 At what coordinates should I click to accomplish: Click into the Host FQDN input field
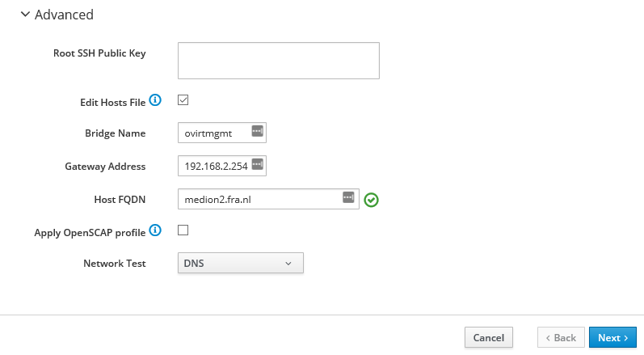tap(259, 198)
